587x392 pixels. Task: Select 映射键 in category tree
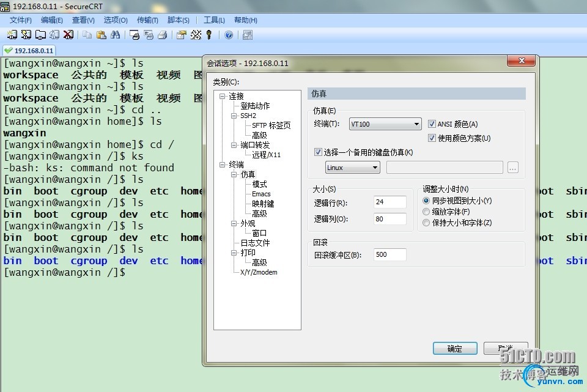[263, 204]
